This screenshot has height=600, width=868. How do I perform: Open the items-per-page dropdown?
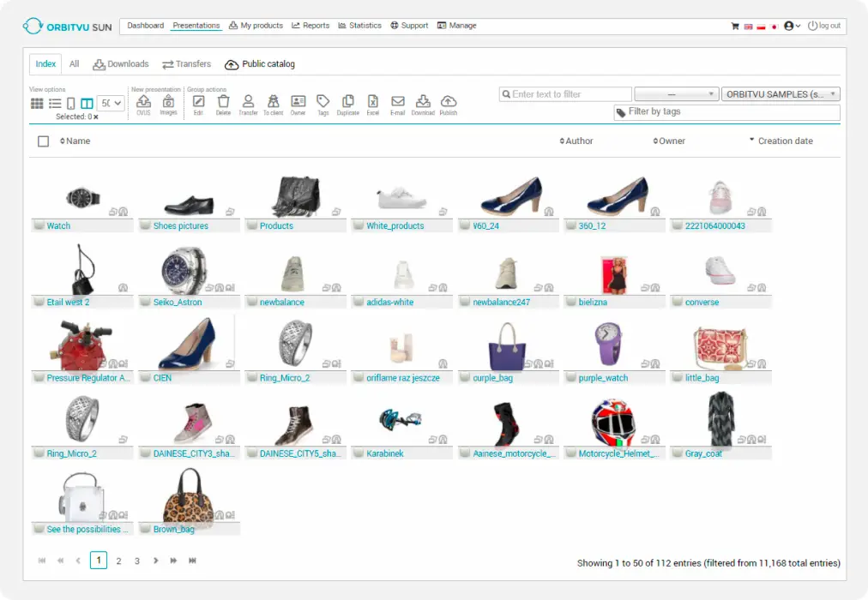[111, 104]
